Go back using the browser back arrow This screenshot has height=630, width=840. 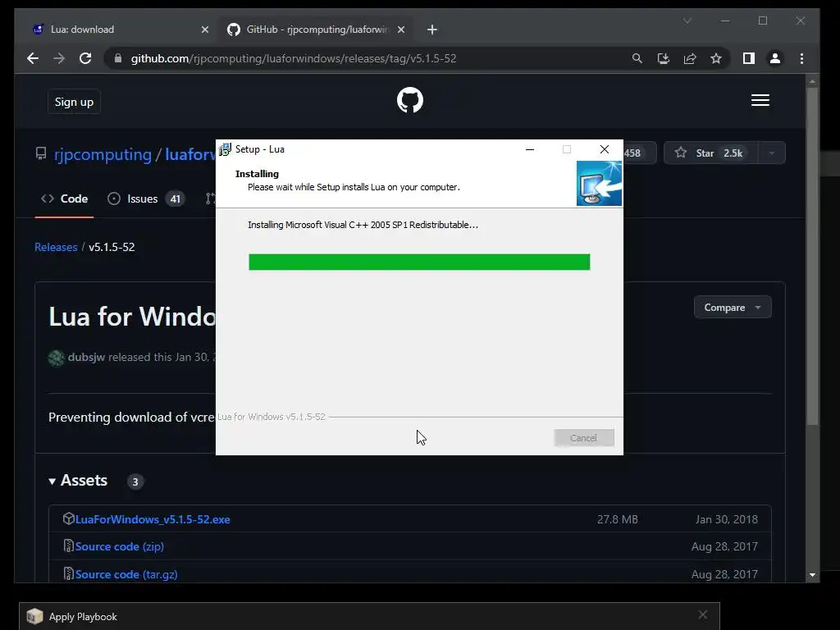33,58
